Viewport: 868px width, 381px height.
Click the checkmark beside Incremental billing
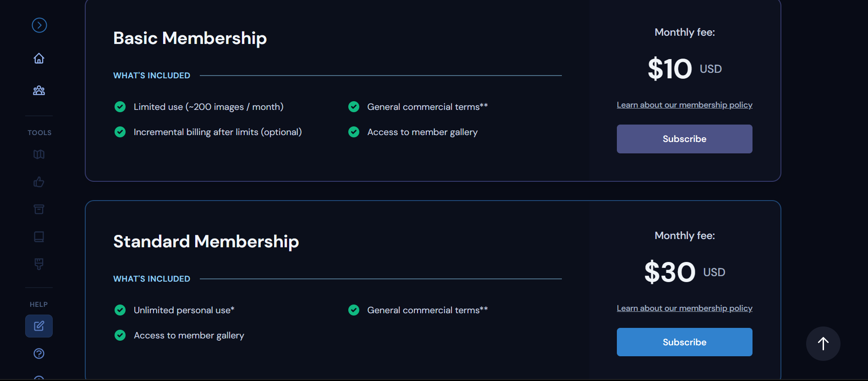(x=120, y=132)
